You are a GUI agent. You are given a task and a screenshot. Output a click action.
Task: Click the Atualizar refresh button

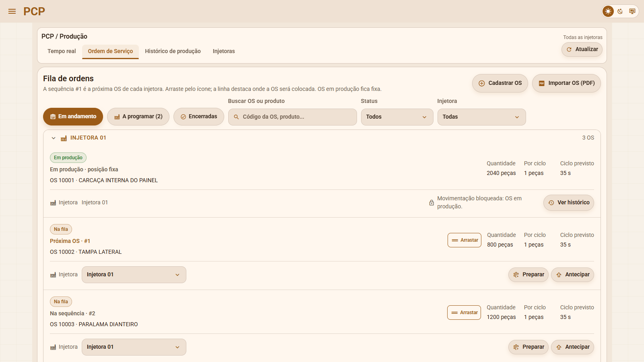(x=582, y=49)
